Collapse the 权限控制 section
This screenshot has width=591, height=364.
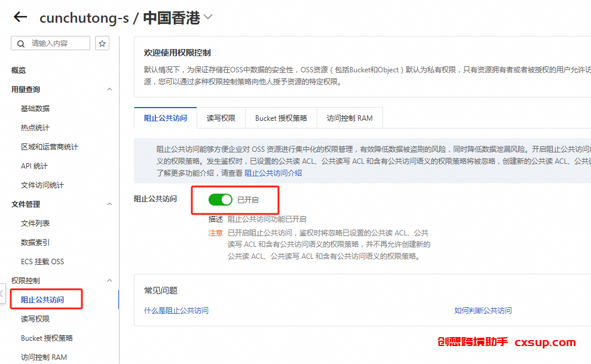click(x=109, y=281)
